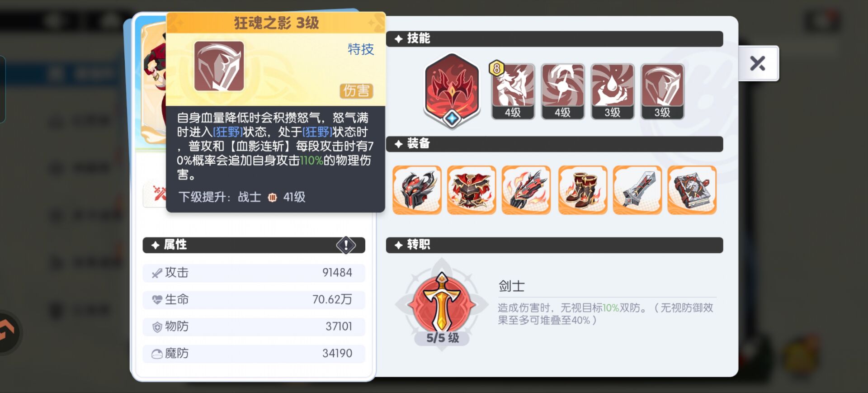
Task: Select the hexagonal red demon-wings ultimate skill
Action: coord(452,90)
